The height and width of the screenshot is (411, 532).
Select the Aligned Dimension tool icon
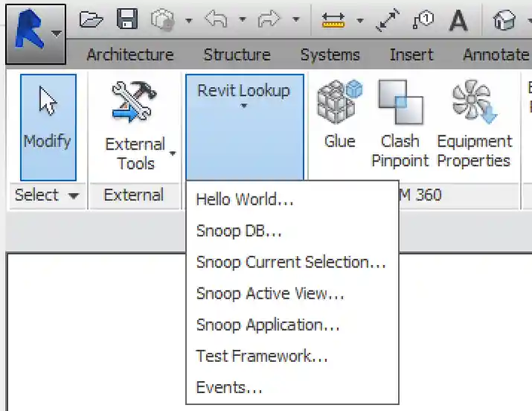pyautogui.click(x=388, y=20)
